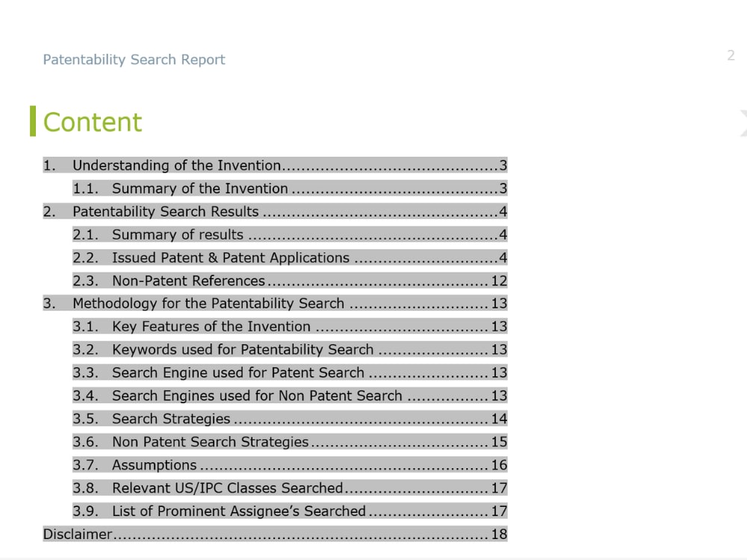Viewport: 747px width, 560px height.
Task: Click the 'Patentability Search Report' header text
Action: (134, 60)
